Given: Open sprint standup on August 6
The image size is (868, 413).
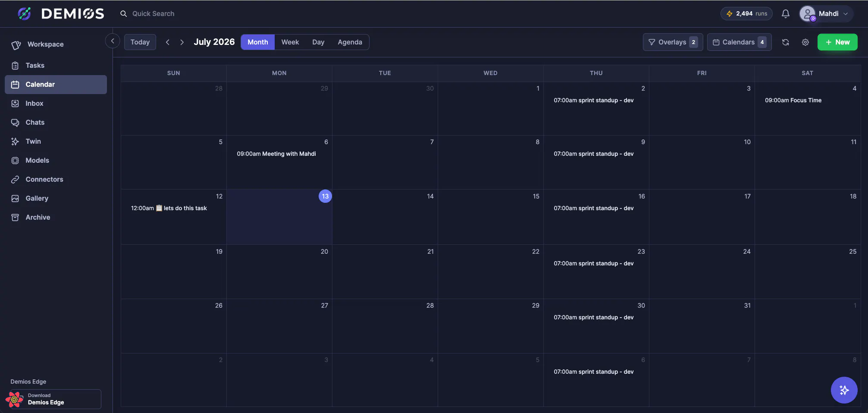Looking at the screenshot, I should (594, 372).
